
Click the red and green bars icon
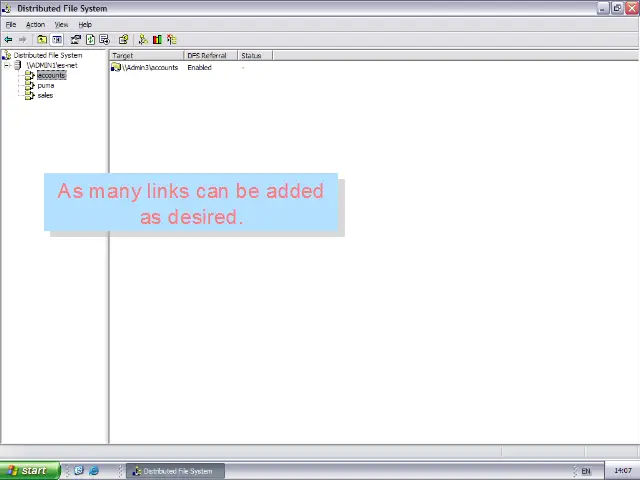tap(157, 40)
